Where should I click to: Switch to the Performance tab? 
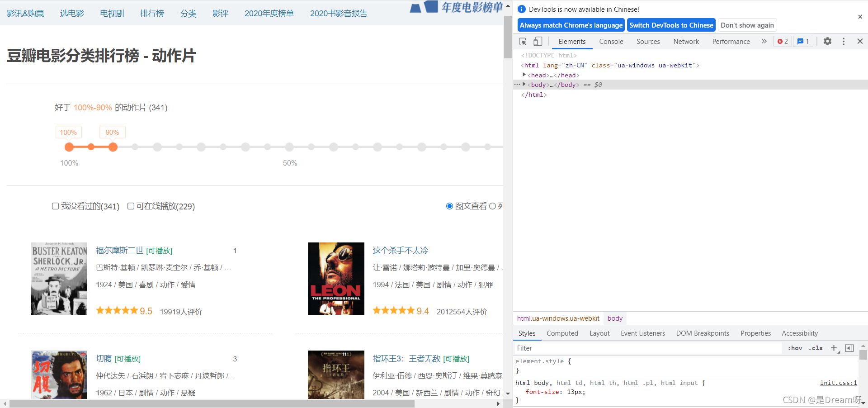(x=731, y=42)
